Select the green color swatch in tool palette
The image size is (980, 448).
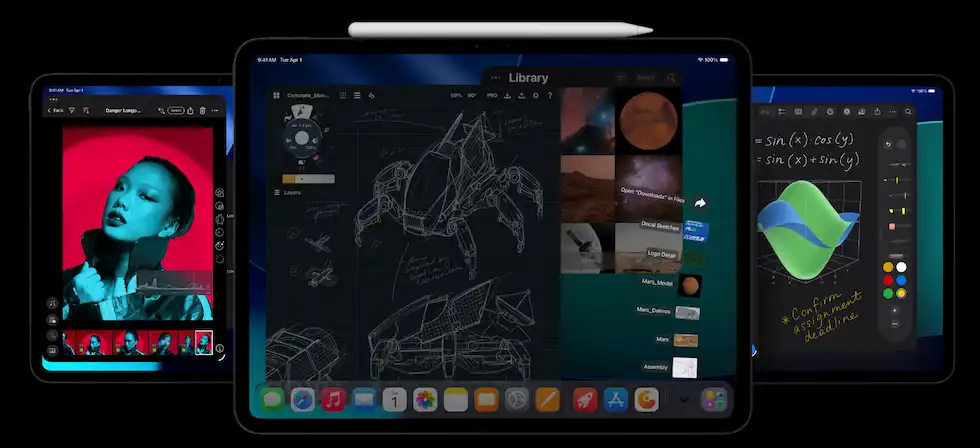[x=888, y=293]
